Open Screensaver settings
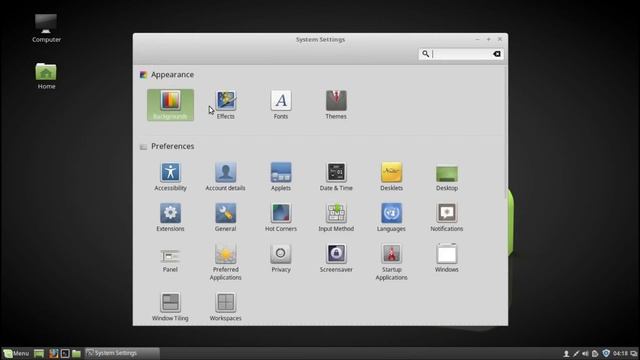The height and width of the screenshot is (360, 640). 336,258
